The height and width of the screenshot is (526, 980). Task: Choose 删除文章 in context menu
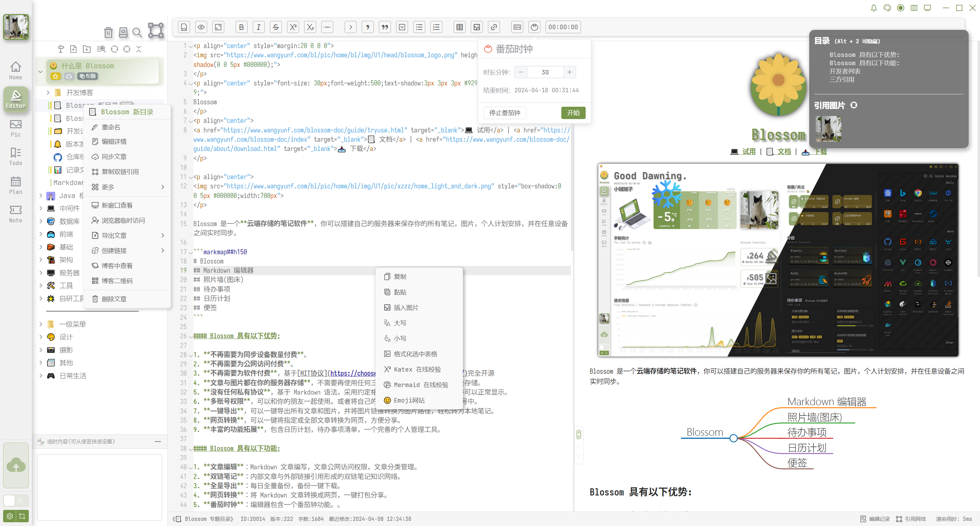click(x=114, y=299)
